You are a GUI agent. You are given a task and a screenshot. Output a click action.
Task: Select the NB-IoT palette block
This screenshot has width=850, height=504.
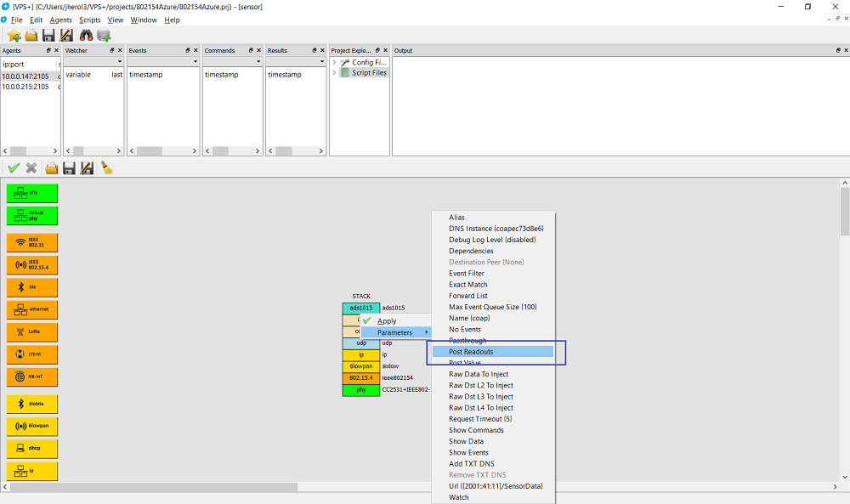coord(32,377)
